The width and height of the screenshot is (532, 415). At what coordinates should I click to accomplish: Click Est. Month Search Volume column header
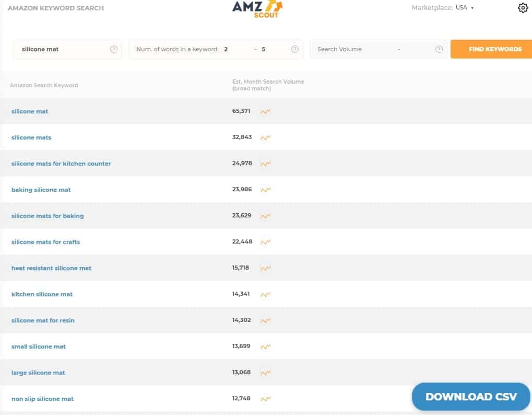point(268,85)
